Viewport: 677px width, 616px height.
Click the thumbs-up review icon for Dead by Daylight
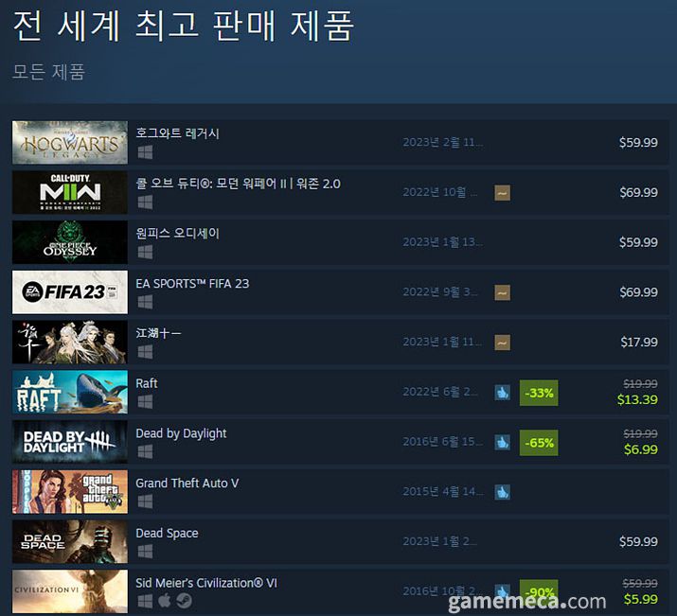(x=502, y=443)
